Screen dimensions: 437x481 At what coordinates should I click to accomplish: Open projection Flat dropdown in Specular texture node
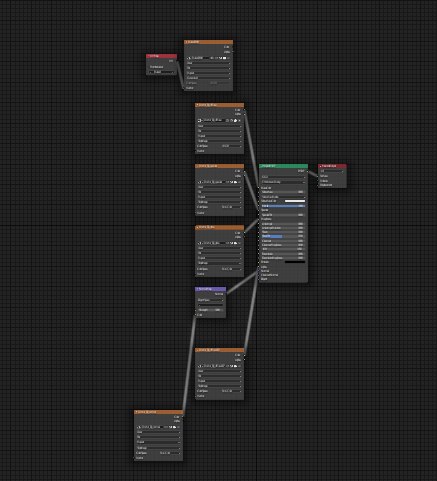click(x=219, y=192)
